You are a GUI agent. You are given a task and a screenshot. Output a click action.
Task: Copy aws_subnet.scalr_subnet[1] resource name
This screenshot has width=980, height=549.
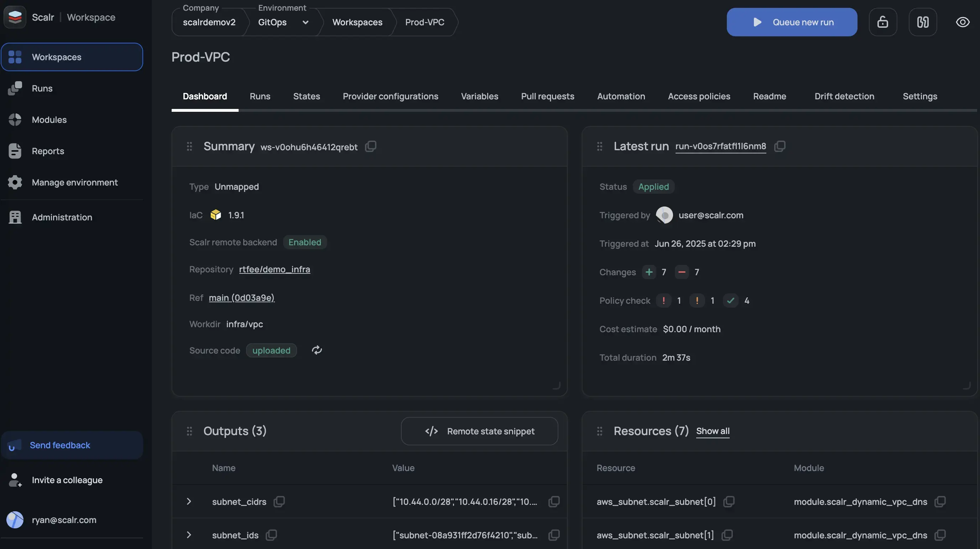(x=726, y=535)
